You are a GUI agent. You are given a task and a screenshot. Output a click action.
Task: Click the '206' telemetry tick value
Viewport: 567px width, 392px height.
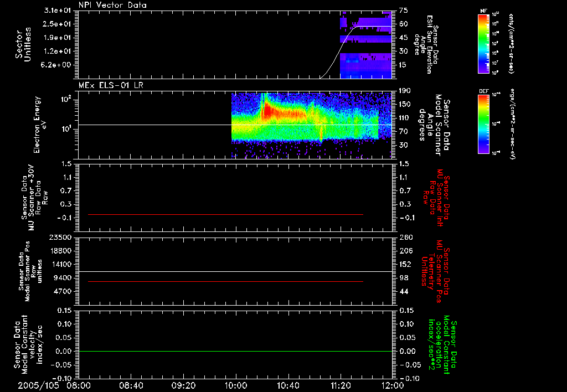tap(406, 251)
